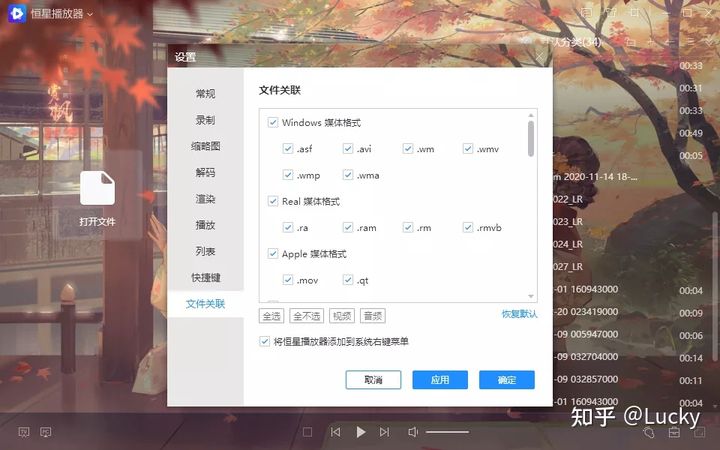Viewport: 720px width, 450px height.
Task: Click the toolbox icon at bottom right
Action: tap(674, 432)
